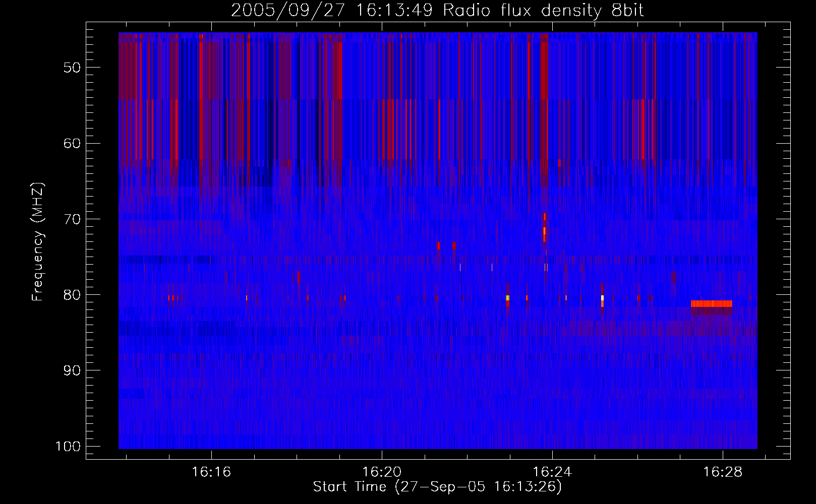Click the 70 frequency tick label
816x504 pixels.
tap(72, 219)
